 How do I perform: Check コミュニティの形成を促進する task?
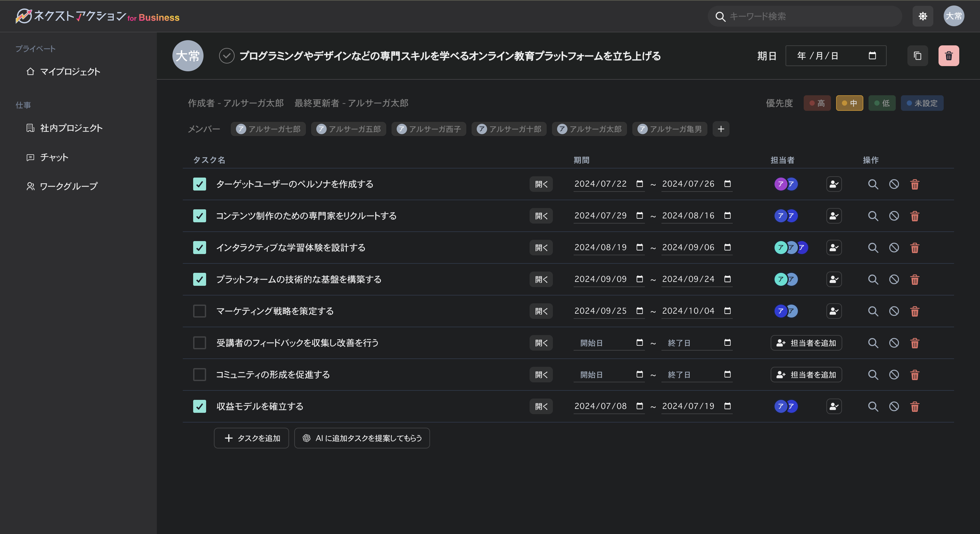(x=199, y=375)
